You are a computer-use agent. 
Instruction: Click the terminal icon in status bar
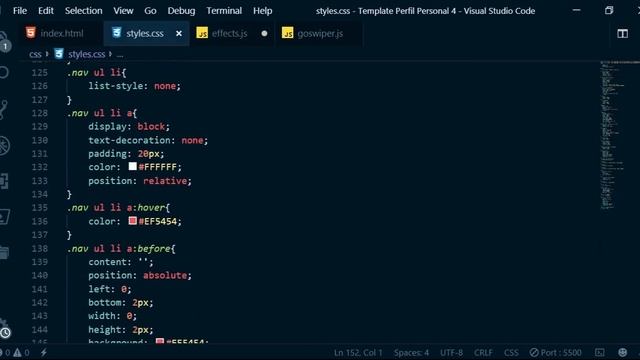600,353
